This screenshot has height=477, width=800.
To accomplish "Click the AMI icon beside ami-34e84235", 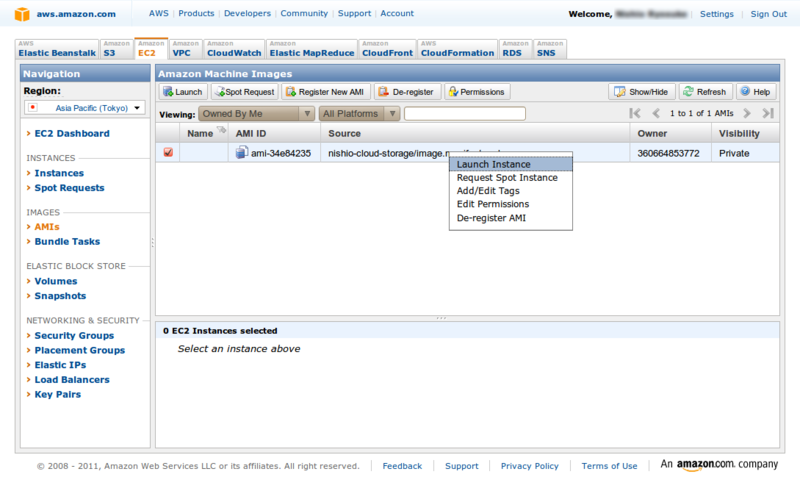I will tap(242, 152).
